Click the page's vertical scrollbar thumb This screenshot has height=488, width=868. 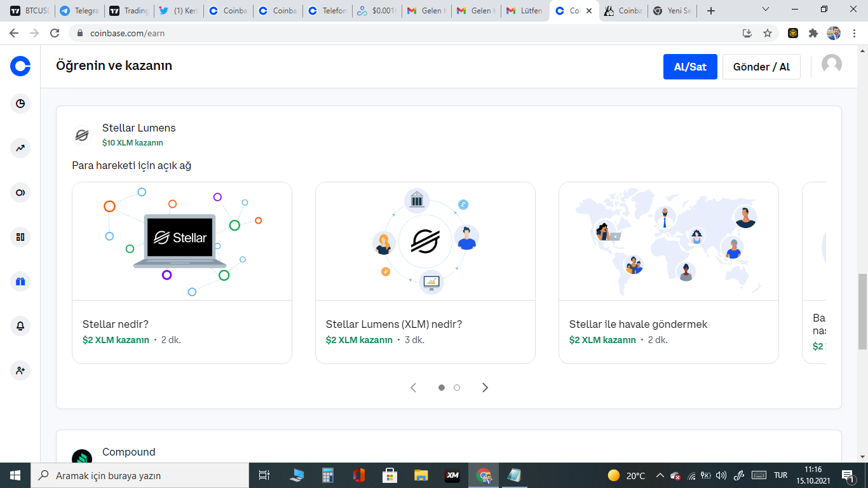[862, 311]
